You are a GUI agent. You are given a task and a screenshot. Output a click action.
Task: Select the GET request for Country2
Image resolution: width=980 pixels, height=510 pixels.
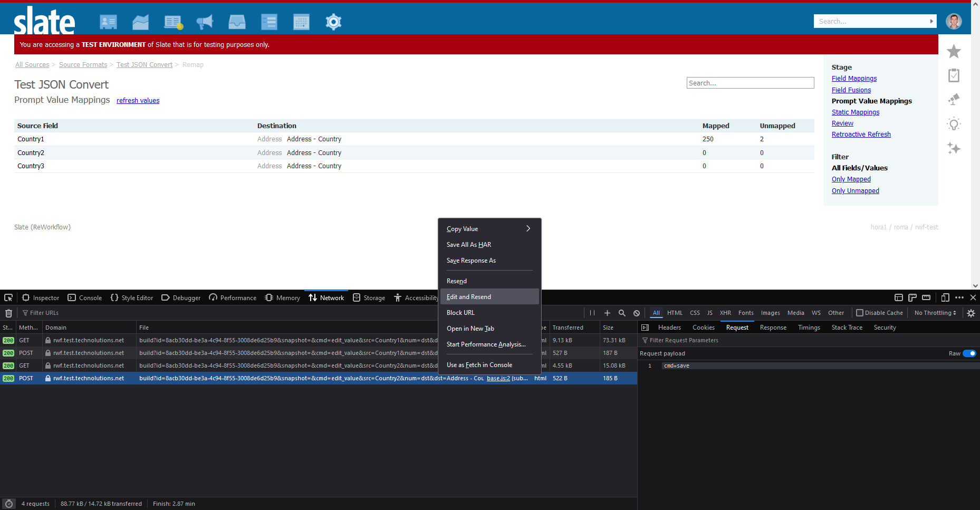point(319,365)
